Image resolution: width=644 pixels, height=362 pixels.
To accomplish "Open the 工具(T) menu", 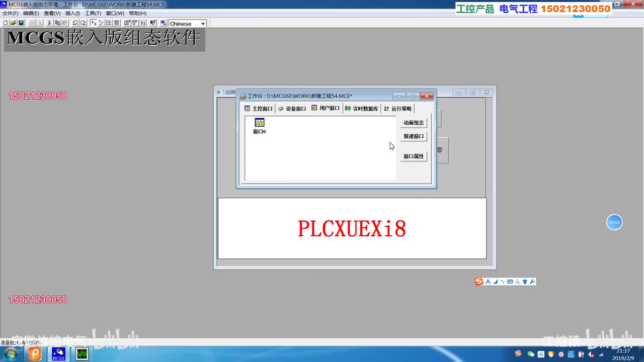I will (x=93, y=13).
